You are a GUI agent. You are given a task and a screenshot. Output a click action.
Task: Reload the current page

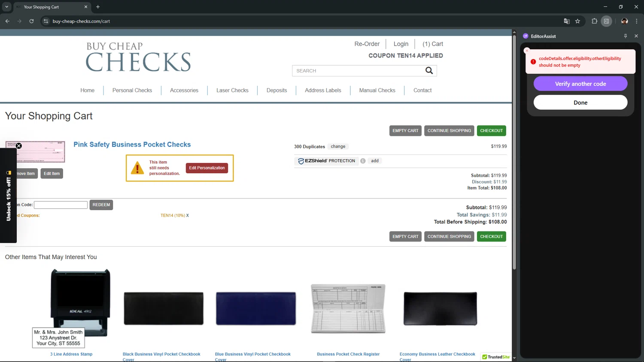click(x=31, y=21)
